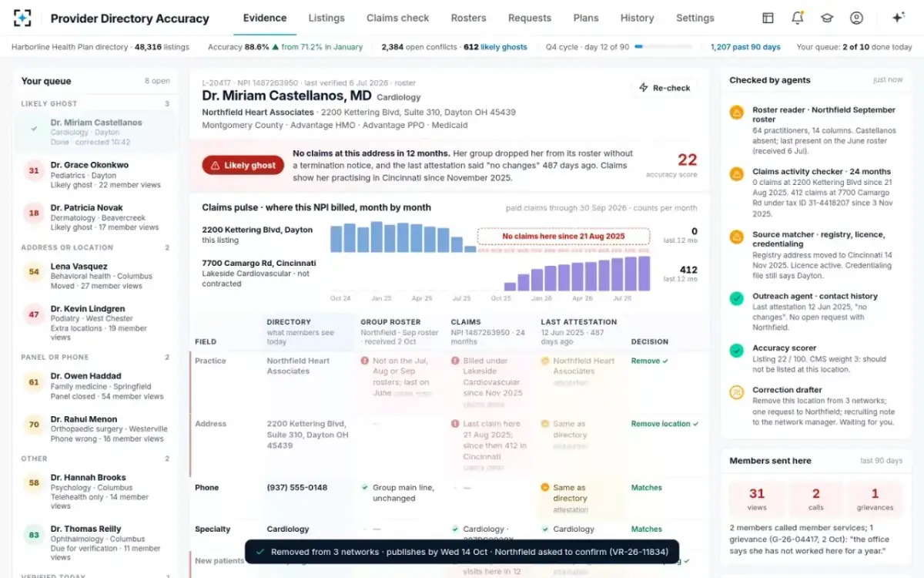
Task: Click the Correction drafter icon
Action: point(737,392)
